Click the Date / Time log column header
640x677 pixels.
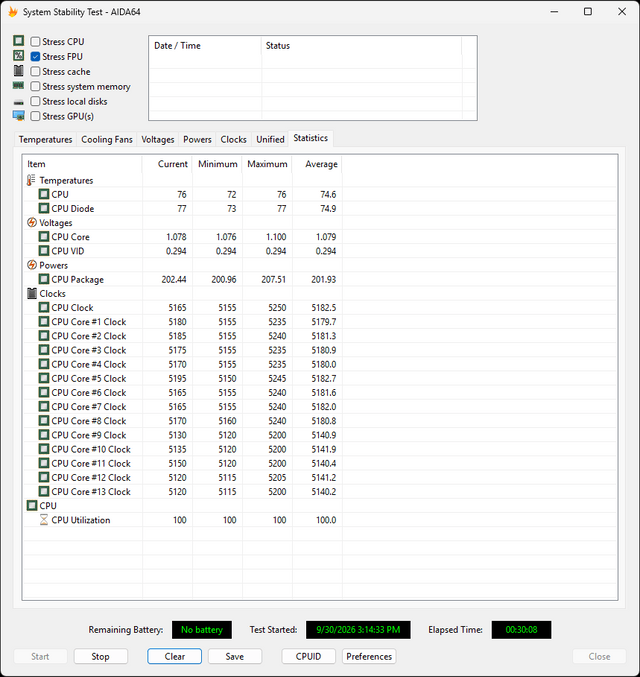tap(205, 46)
